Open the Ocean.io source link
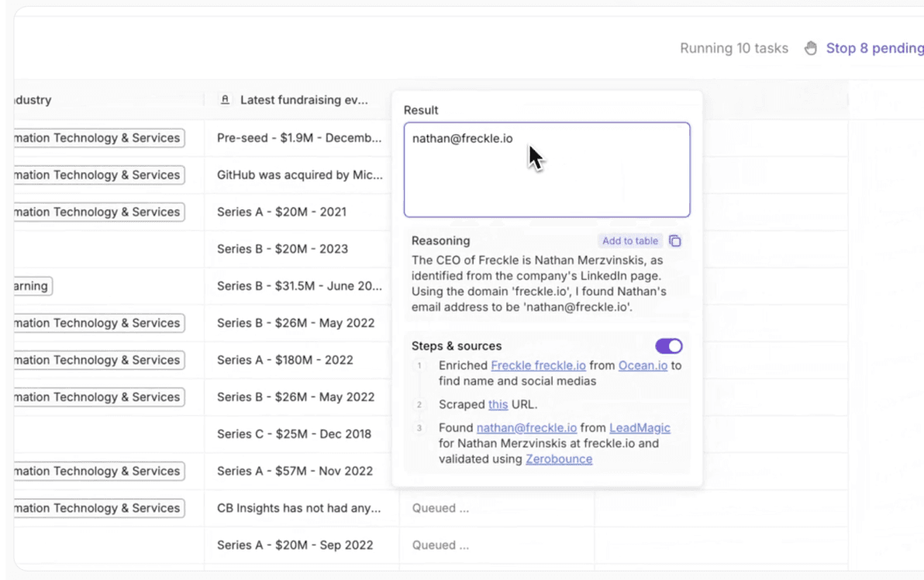This screenshot has width=924, height=580. click(x=643, y=365)
